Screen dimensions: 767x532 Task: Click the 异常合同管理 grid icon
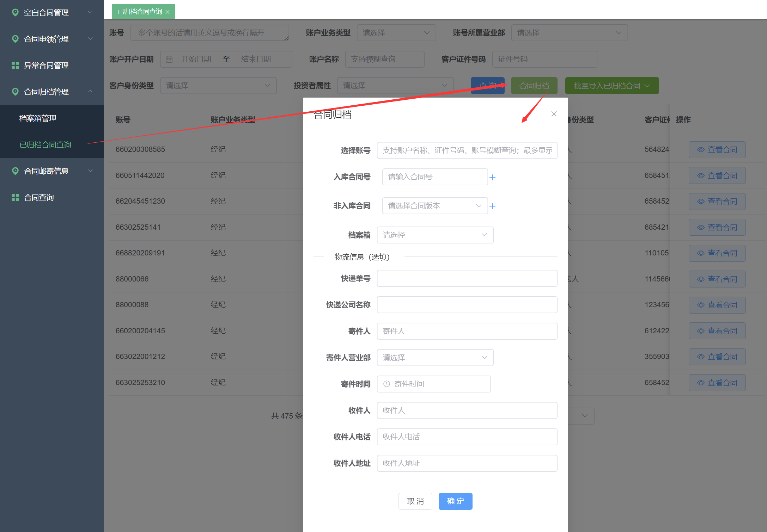[x=15, y=66]
